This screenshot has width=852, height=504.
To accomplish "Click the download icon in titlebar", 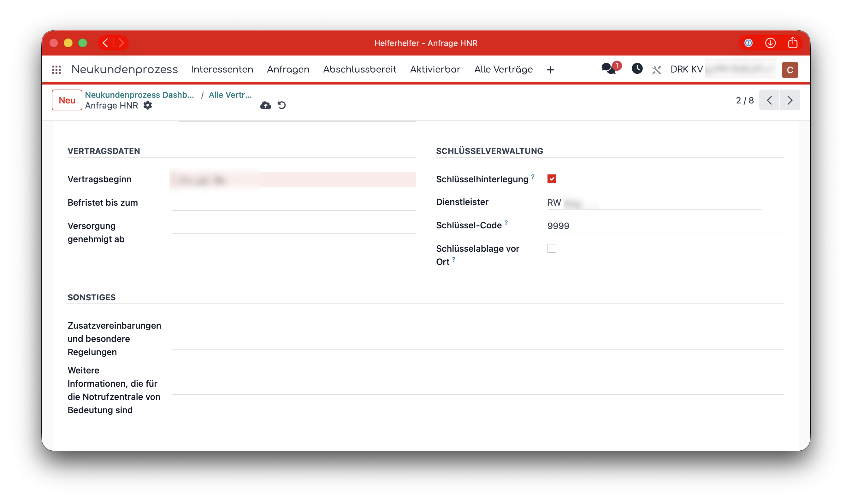I will pyautogui.click(x=770, y=43).
